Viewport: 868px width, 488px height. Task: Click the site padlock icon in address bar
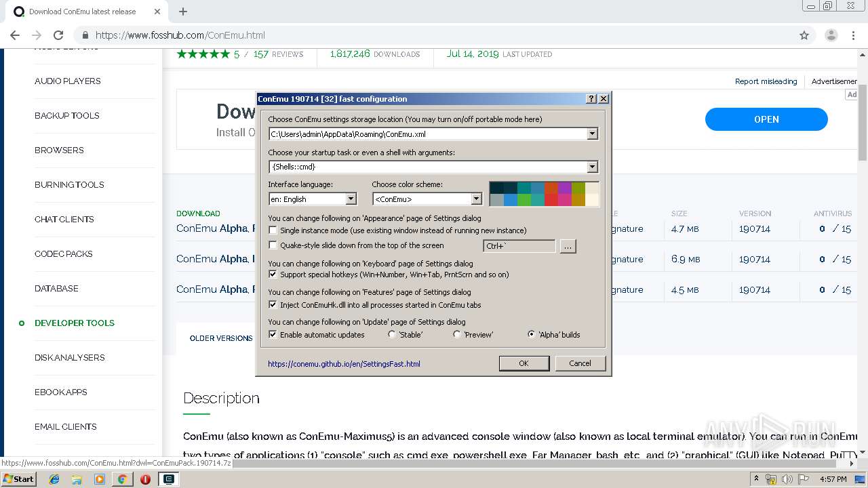[85, 35]
